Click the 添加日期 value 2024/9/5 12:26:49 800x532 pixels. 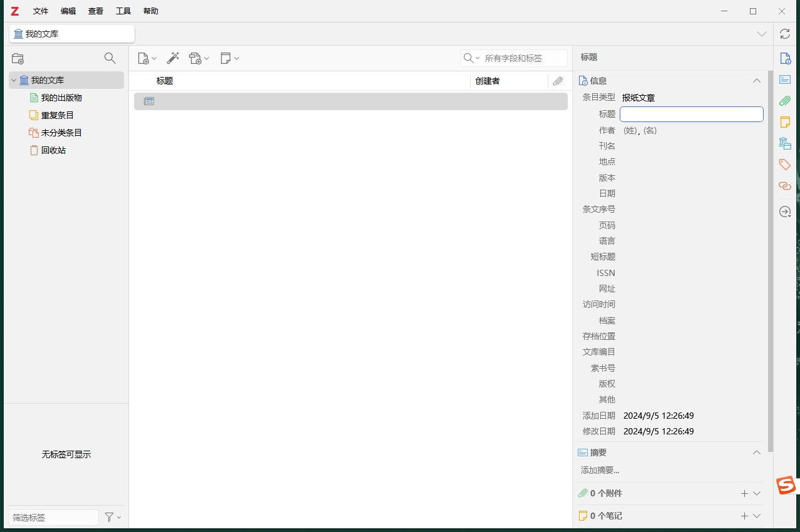659,416
